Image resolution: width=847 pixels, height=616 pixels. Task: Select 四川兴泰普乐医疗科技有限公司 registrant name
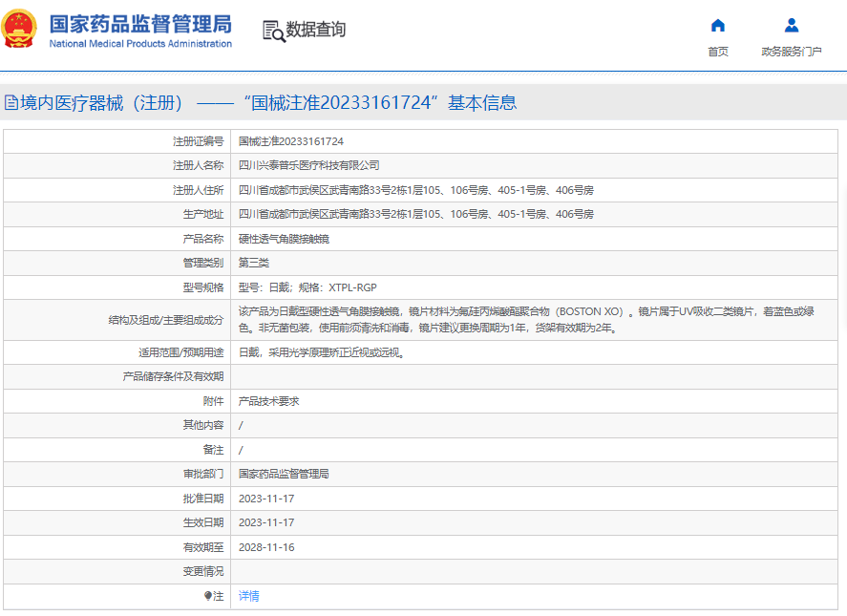click(x=309, y=165)
